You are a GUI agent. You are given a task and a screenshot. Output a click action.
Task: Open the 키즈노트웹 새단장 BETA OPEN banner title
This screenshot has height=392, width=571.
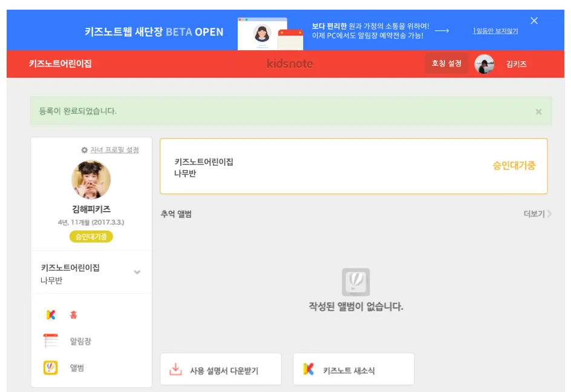[x=154, y=31]
